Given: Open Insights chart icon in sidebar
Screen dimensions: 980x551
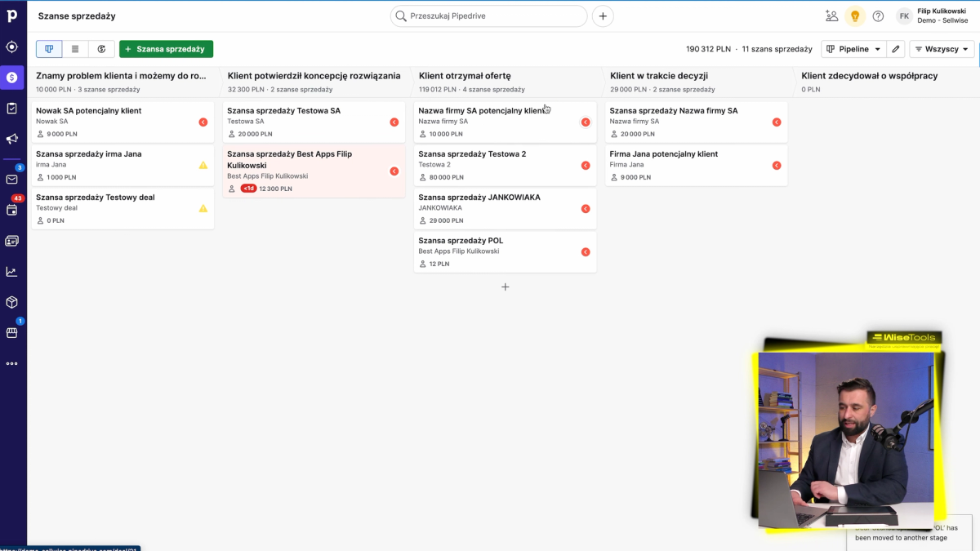Looking at the screenshot, I should [x=12, y=271].
